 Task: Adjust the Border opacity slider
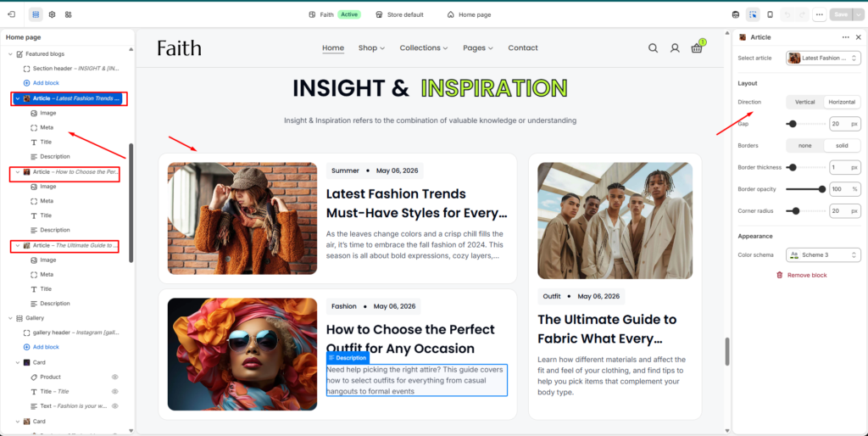tap(806, 189)
